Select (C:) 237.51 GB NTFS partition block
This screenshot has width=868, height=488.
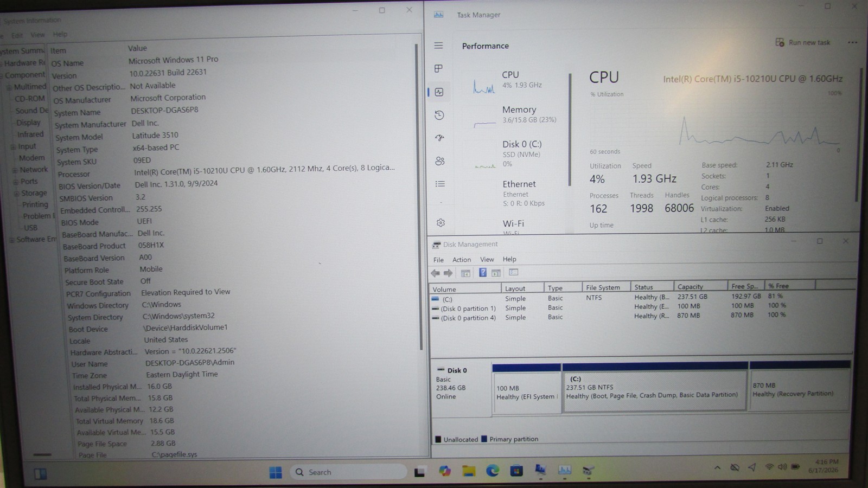[655, 387]
